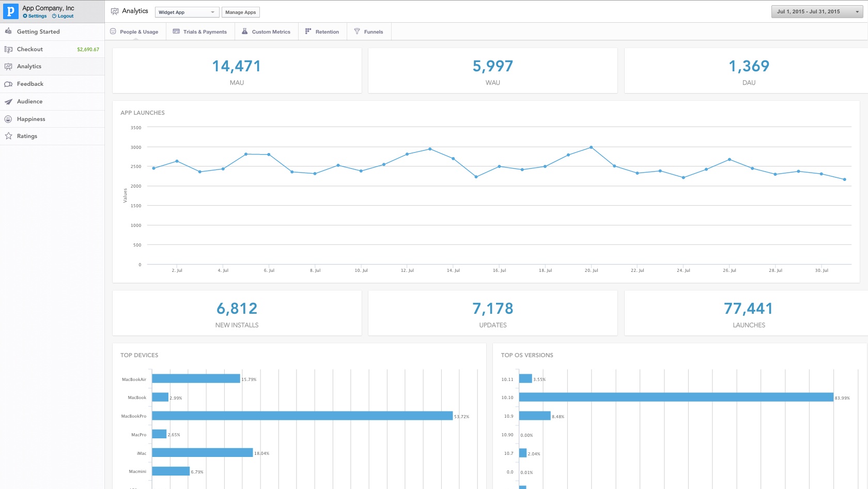Click the 77,441 Launches card
This screenshot has width=868, height=489.
tap(747, 313)
